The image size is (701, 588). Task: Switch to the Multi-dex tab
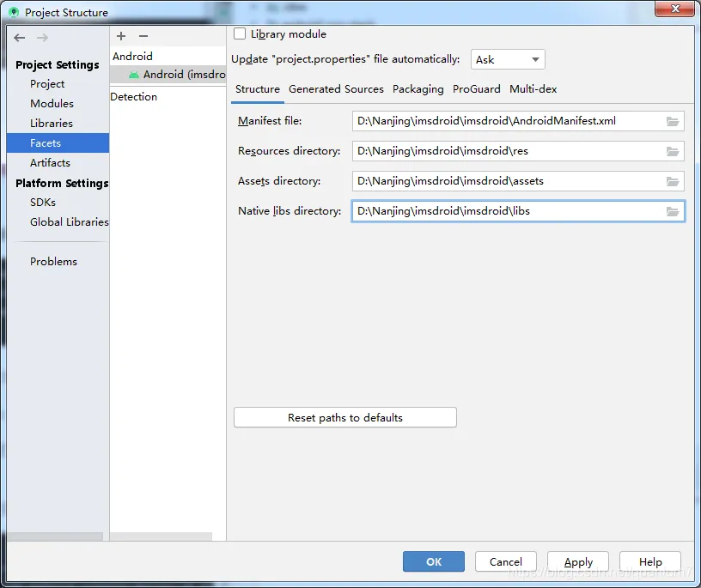(x=533, y=89)
